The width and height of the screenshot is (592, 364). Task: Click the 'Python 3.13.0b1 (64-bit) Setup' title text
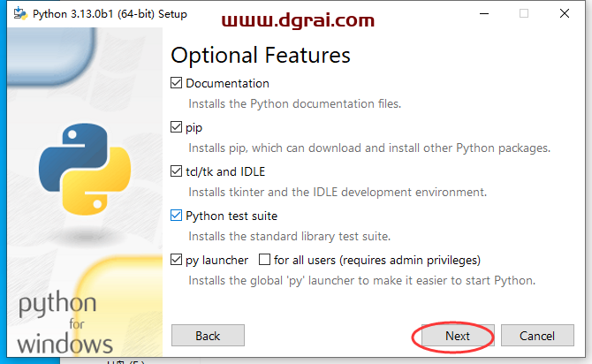(110, 14)
